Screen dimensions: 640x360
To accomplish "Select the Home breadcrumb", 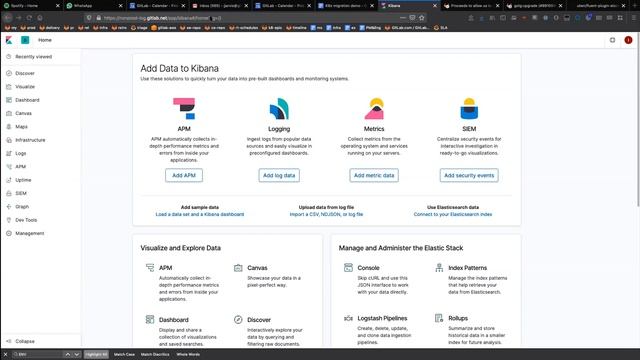I will 45,40.
